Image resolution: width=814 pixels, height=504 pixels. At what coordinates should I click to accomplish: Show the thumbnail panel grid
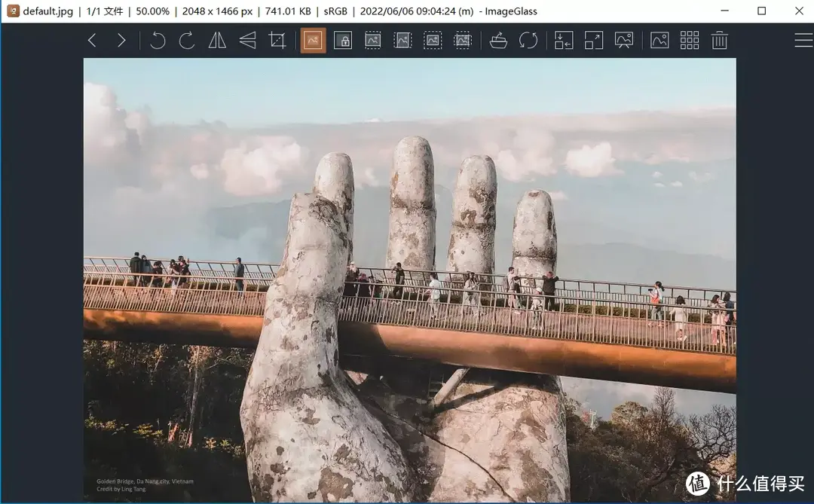(x=690, y=41)
